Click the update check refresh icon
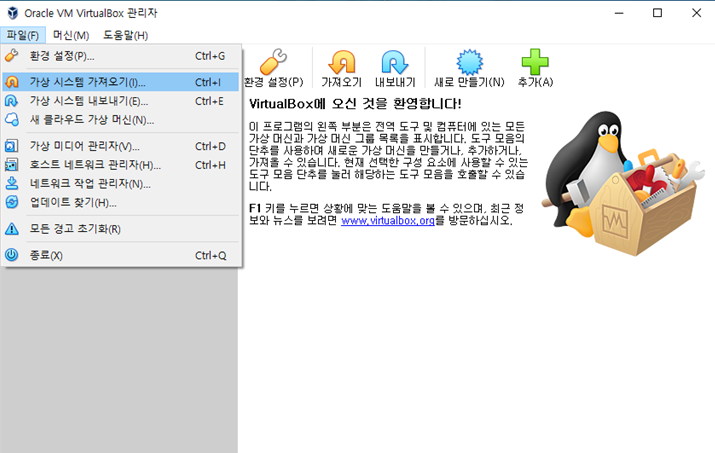Screen dimensions: 715x453 click(11, 202)
